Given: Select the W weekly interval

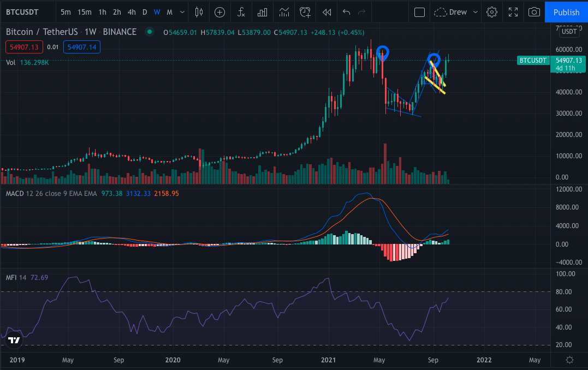Looking at the screenshot, I should (x=157, y=12).
